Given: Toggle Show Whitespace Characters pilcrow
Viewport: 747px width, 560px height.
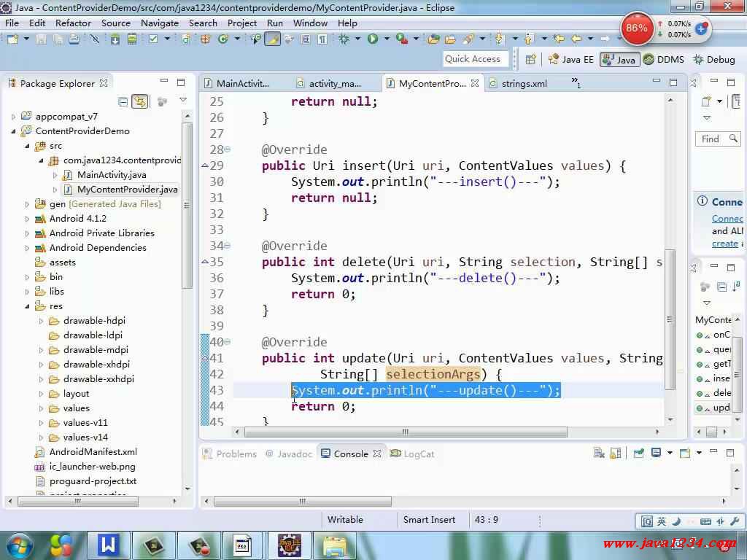Looking at the screenshot, I should point(322,39).
